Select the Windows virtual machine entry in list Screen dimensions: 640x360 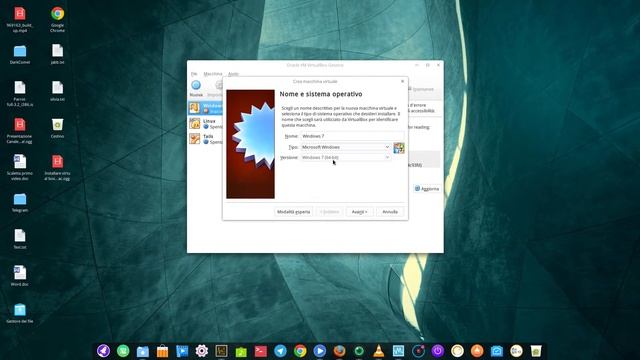205,108
